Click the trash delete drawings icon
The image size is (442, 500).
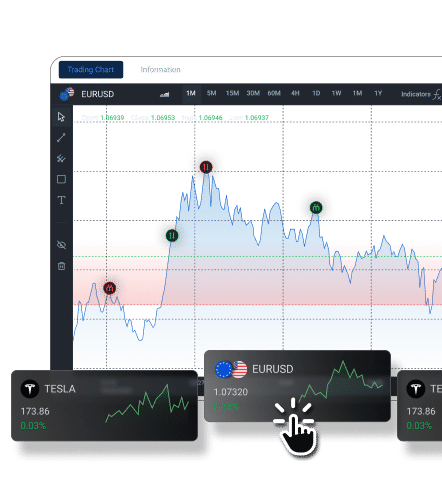tap(61, 266)
